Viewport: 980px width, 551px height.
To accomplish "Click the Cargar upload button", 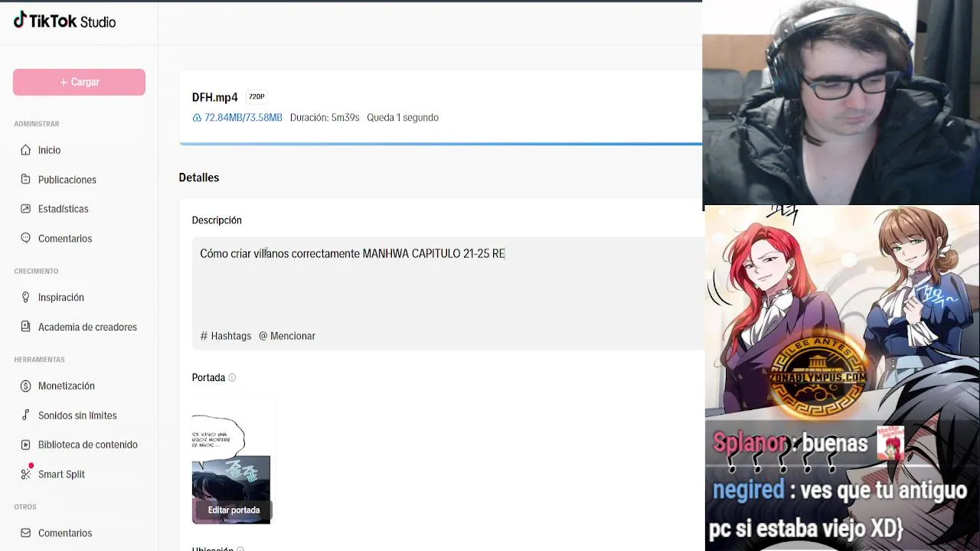I will click(x=79, y=82).
